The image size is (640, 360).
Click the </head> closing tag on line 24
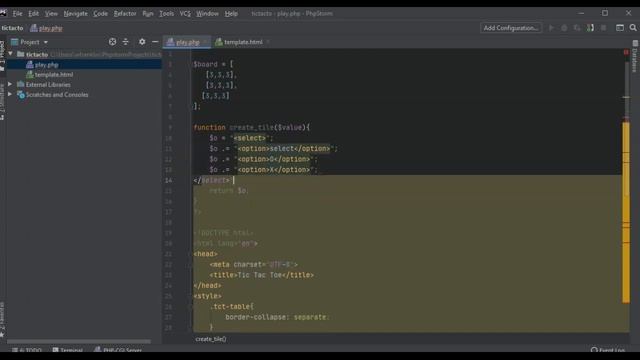point(207,286)
